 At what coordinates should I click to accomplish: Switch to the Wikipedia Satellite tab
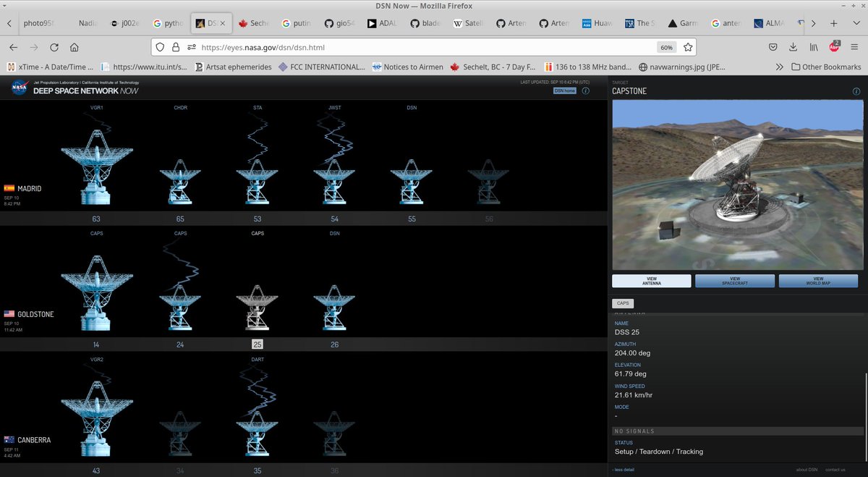469,23
